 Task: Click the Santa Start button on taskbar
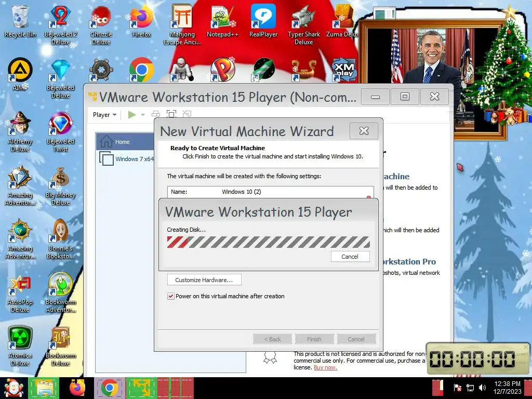tap(14, 388)
